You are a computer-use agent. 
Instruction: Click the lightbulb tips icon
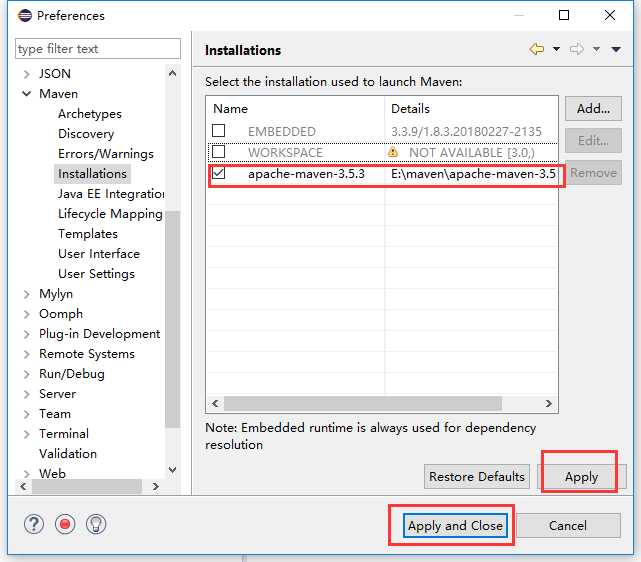(x=96, y=524)
